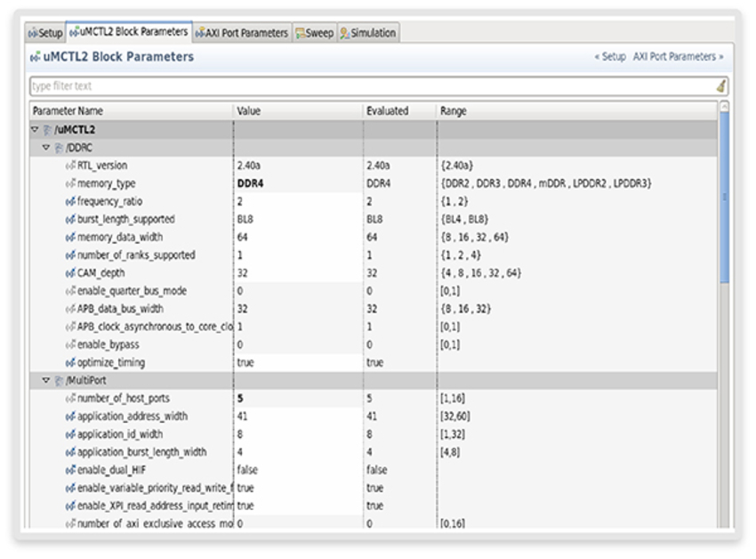Screen dimensions: 756x559
Task: Click the clear filter broom icon
Action: (720, 86)
